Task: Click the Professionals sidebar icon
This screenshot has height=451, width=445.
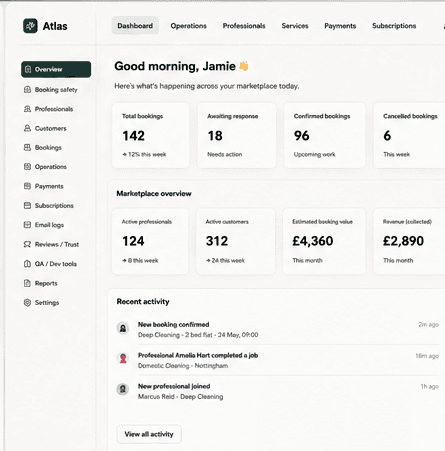Action: (27, 109)
